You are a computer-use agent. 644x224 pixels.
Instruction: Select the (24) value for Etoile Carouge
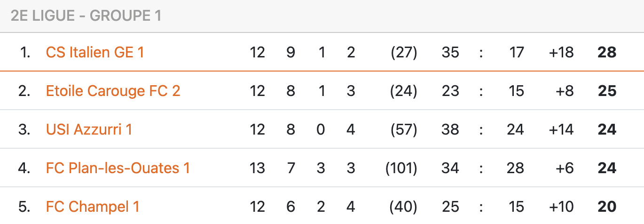404,91
